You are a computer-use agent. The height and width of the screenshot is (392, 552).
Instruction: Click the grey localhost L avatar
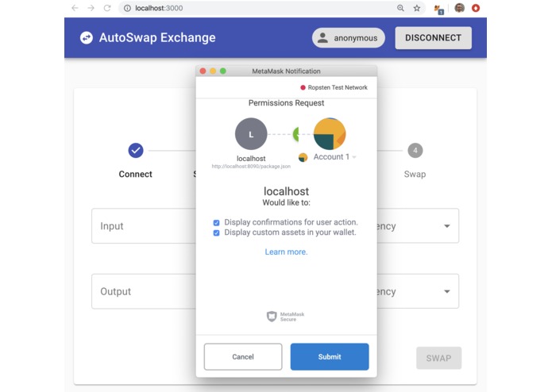(251, 134)
